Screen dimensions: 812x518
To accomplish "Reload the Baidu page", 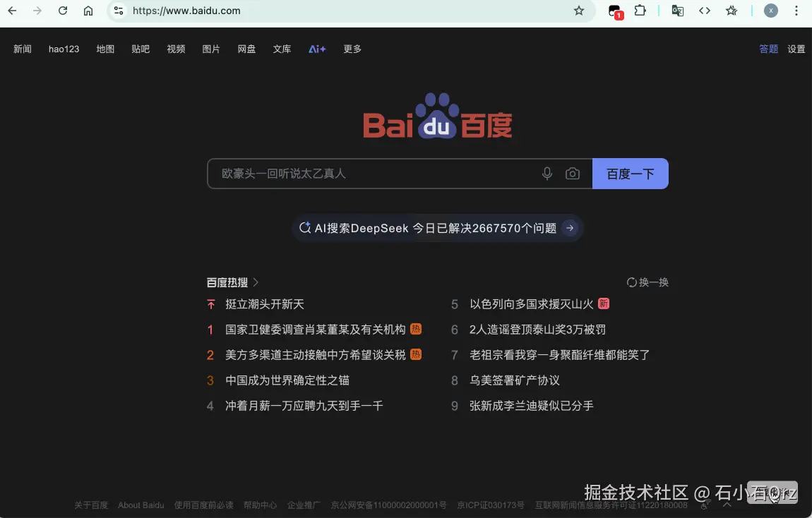I will 63,11.
